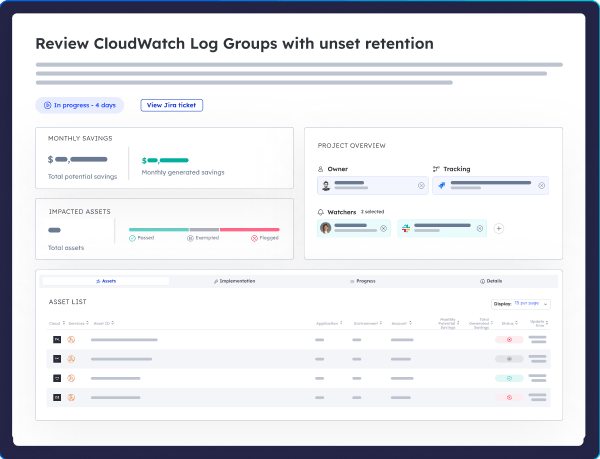Screen dimensions: 600x459
Task: Toggle the flagged status pill in the first row
Action: [509, 340]
